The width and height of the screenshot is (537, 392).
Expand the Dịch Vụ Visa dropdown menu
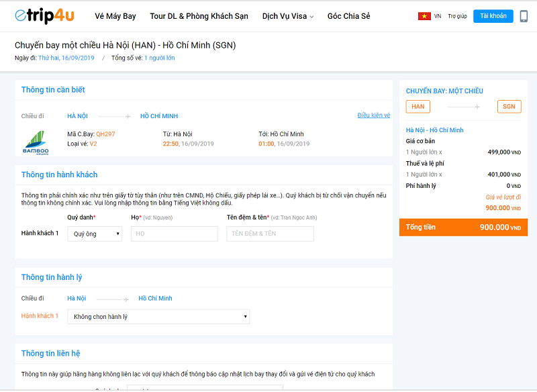pyautogui.click(x=287, y=16)
